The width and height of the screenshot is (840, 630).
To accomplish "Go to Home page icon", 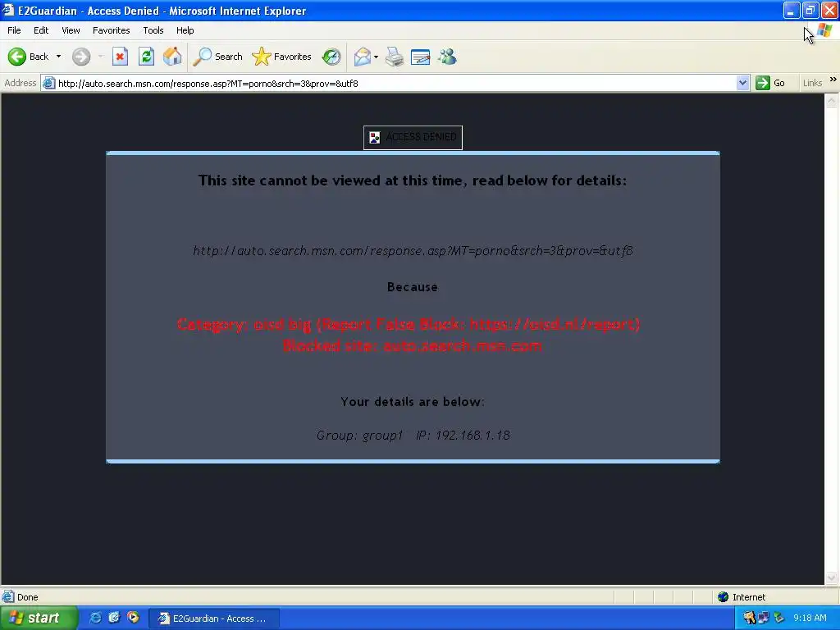I will [172, 57].
